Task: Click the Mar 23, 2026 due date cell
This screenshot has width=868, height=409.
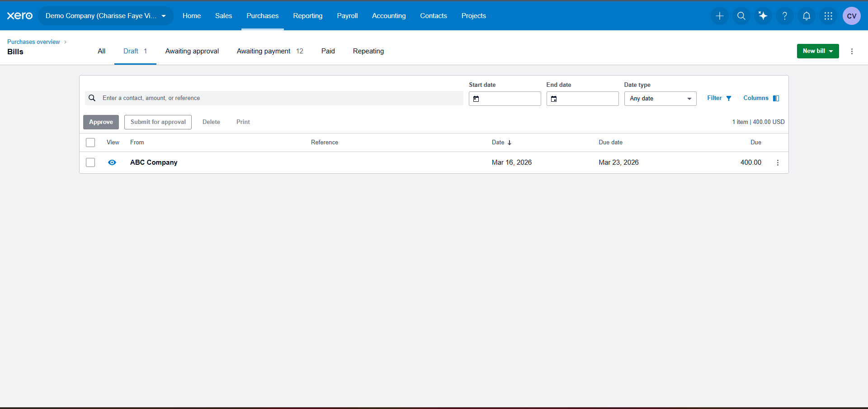Action: click(x=619, y=162)
